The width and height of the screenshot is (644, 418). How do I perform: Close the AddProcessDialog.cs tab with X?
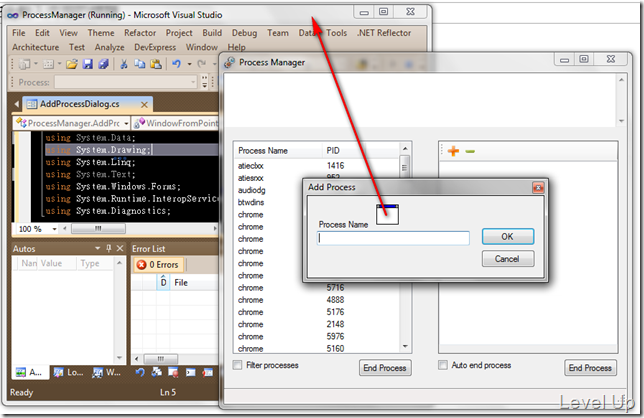[144, 105]
